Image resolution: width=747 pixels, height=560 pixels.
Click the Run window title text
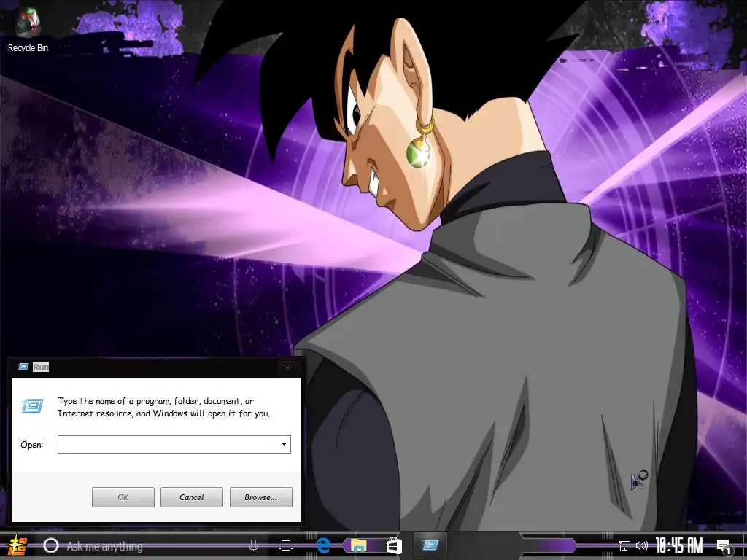click(x=41, y=367)
